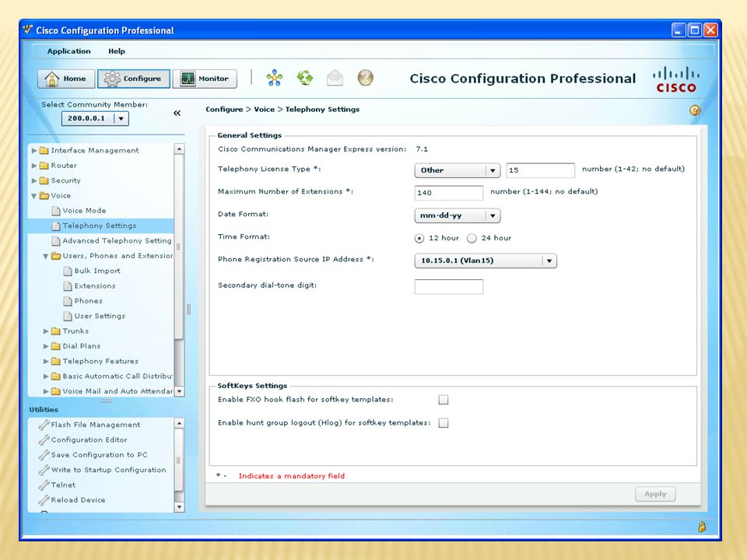Image resolution: width=747 pixels, height=560 pixels.
Task: Go to Home view
Action: (66, 79)
